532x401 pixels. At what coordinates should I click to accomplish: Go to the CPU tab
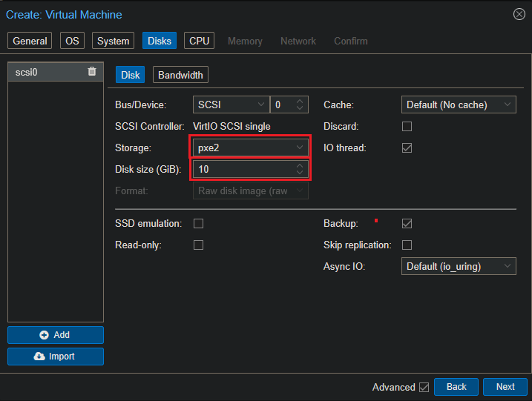pos(199,41)
